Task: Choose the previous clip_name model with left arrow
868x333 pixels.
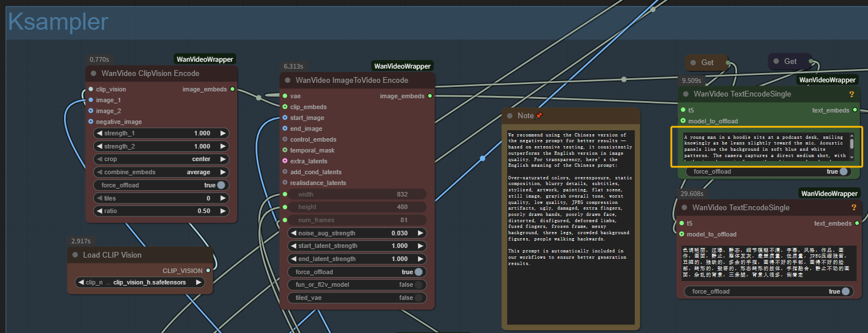Action: pos(81,282)
